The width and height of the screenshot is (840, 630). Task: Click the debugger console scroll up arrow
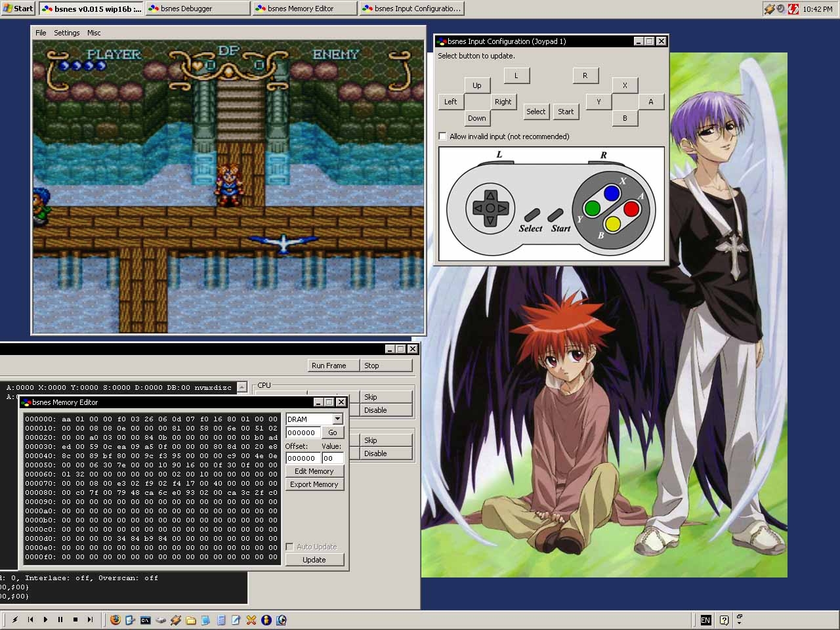click(x=241, y=388)
